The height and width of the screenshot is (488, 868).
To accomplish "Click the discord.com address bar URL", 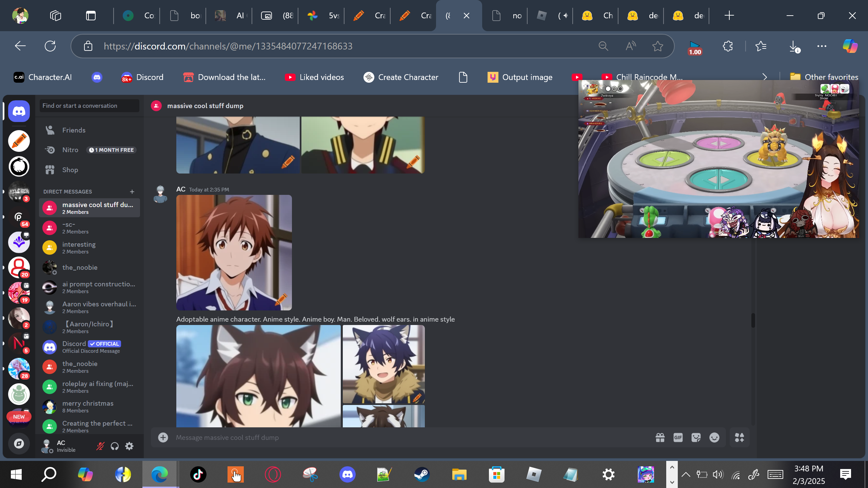I will [x=228, y=46].
